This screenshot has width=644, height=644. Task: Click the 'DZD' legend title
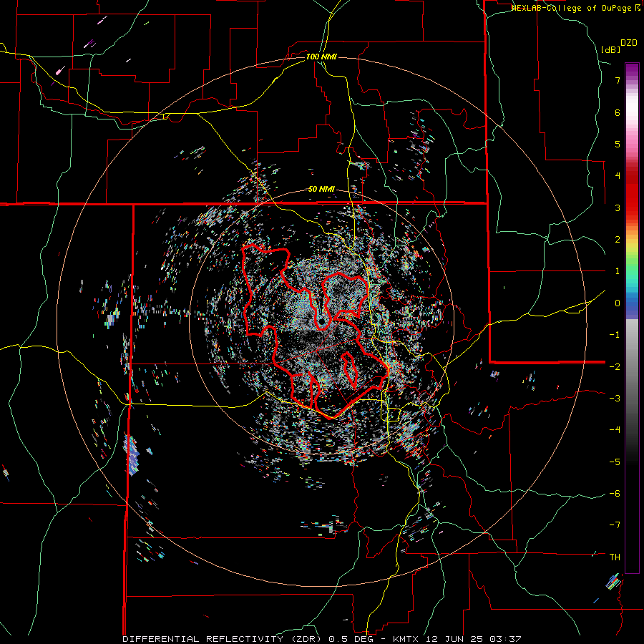[x=629, y=43]
